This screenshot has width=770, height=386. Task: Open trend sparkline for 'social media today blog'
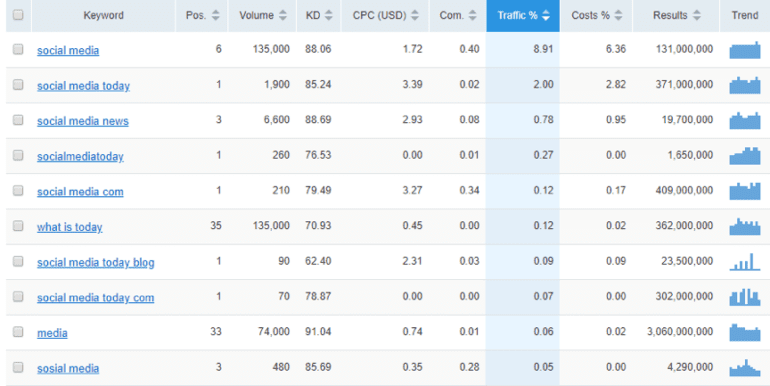tap(744, 262)
